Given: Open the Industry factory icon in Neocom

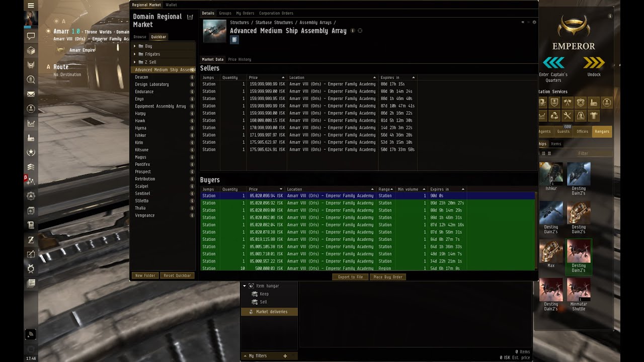Looking at the screenshot, I should [31, 138].
